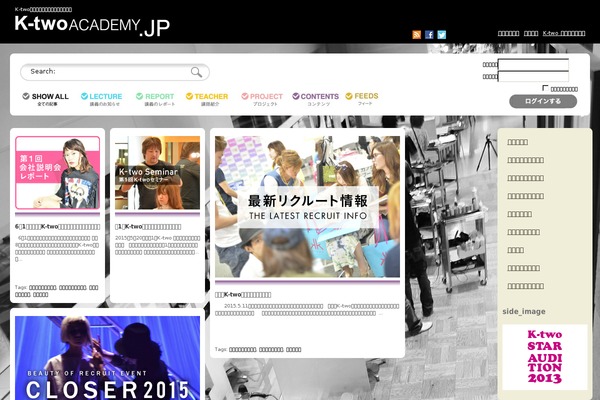
Task: Toggle the remember-me checkbox above login button
Action: point(545,88)
